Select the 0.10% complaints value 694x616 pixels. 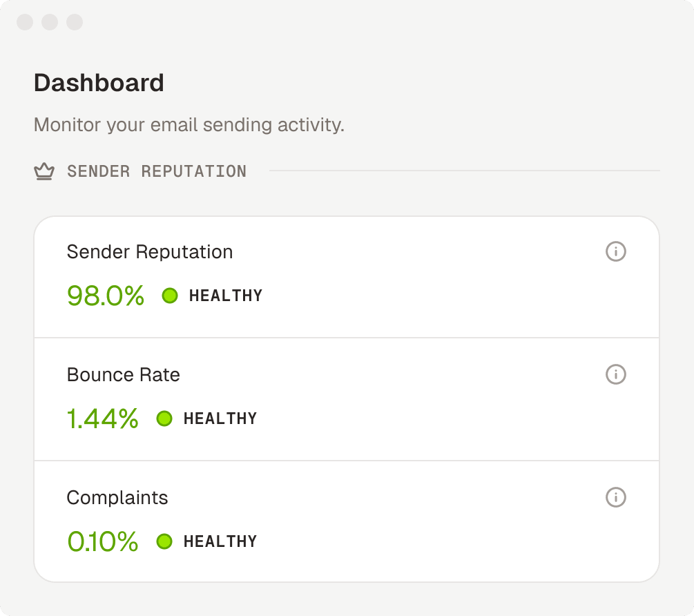click(103, 541)
